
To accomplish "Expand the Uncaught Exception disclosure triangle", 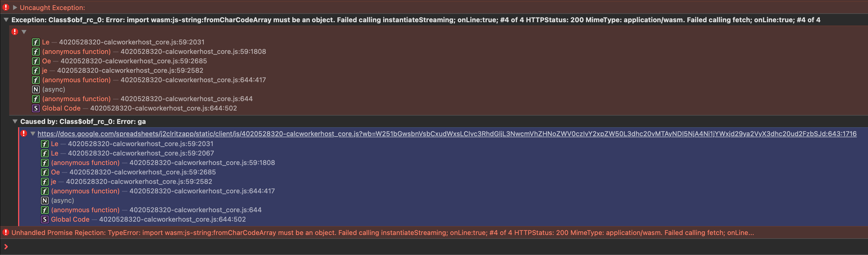I will tap(15, 7).
